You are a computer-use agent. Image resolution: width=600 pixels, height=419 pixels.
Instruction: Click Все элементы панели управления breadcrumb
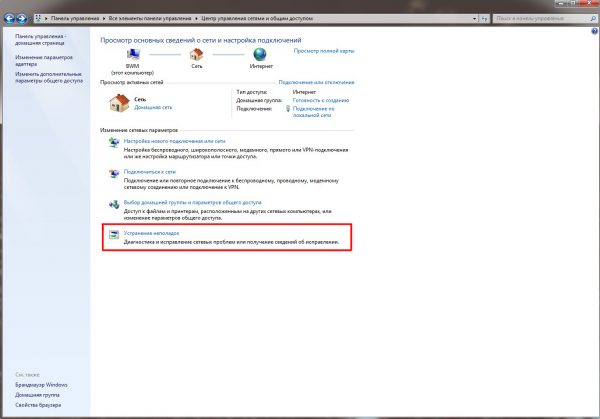150,18
